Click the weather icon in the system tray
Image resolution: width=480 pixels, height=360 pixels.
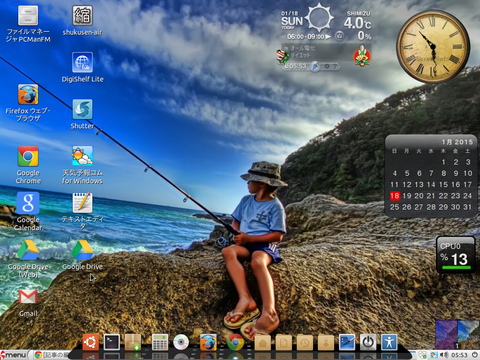tap(434, 355)
